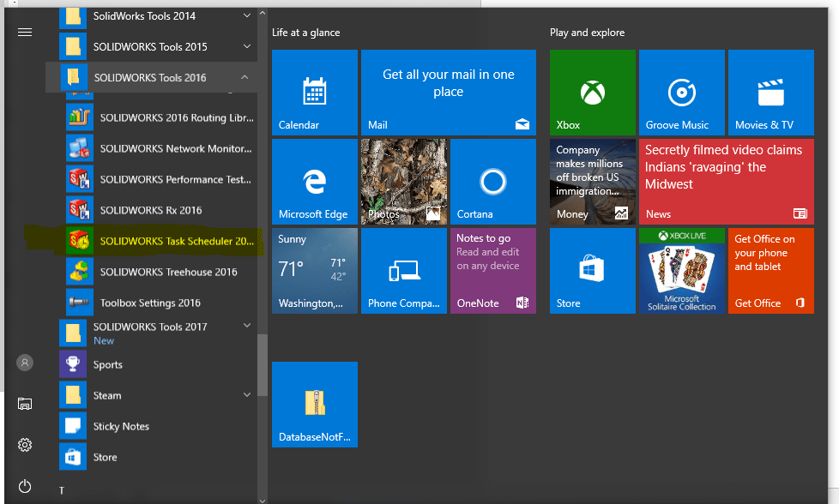
Task: Click the 'Life at a glance' group header
Action: point(306,33)
